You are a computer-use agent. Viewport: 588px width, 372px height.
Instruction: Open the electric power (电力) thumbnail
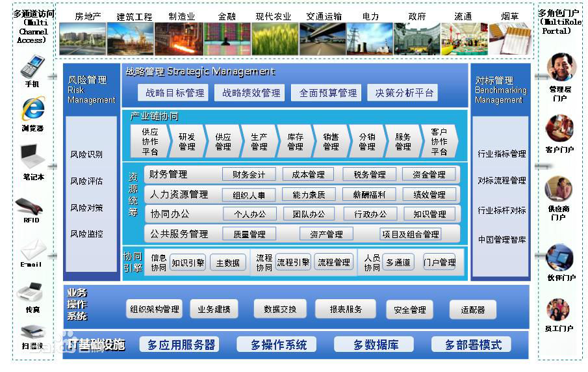370,38
